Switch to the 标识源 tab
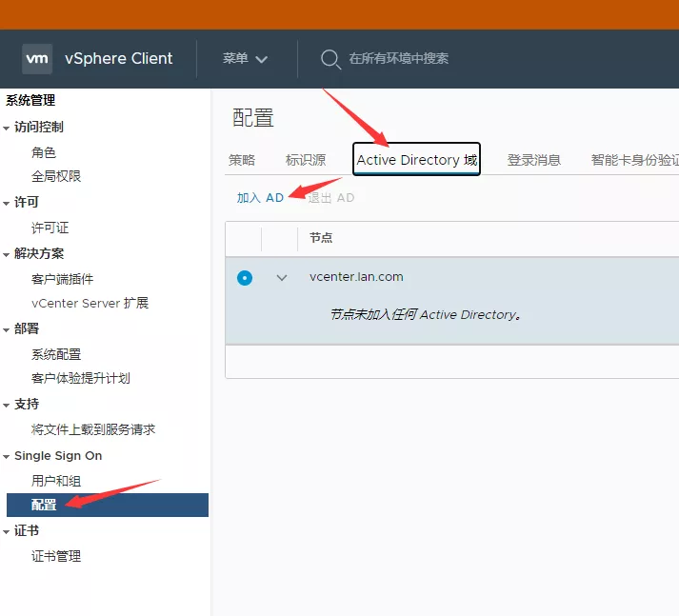 pos(306,160)
